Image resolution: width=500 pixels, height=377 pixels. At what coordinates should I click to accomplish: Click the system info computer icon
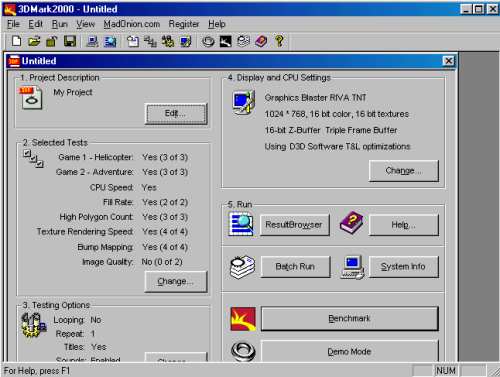[x=353, y=267]
